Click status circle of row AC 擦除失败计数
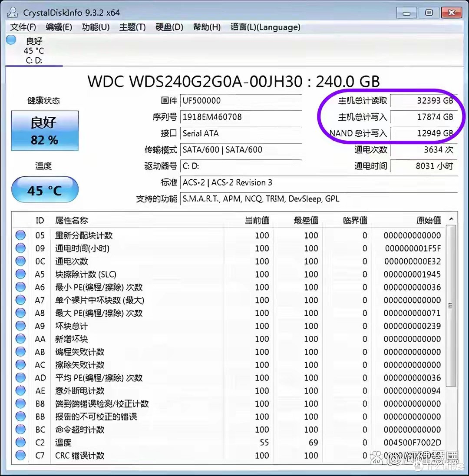This screenshot has width=469, height=476. click(x=20, y=364)
